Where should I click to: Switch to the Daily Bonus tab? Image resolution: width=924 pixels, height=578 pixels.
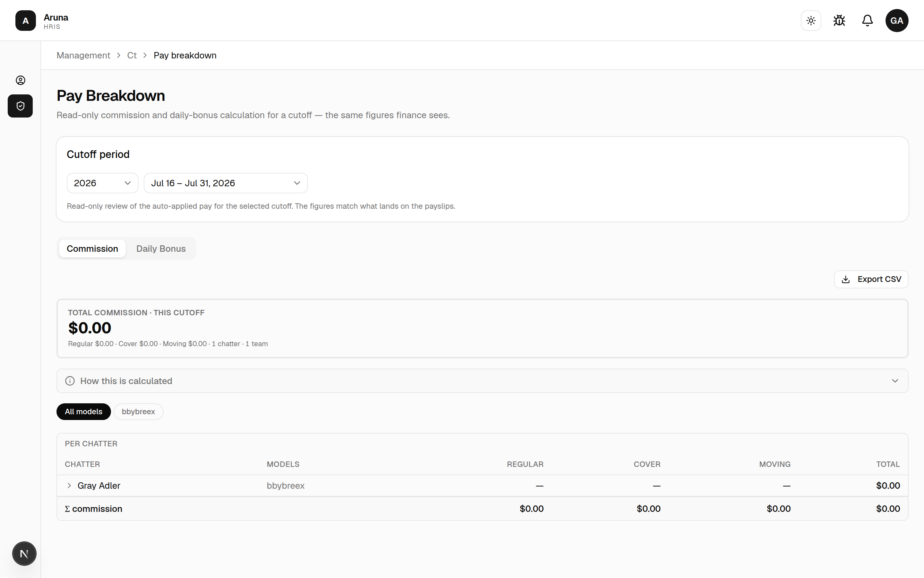(161, 249)
